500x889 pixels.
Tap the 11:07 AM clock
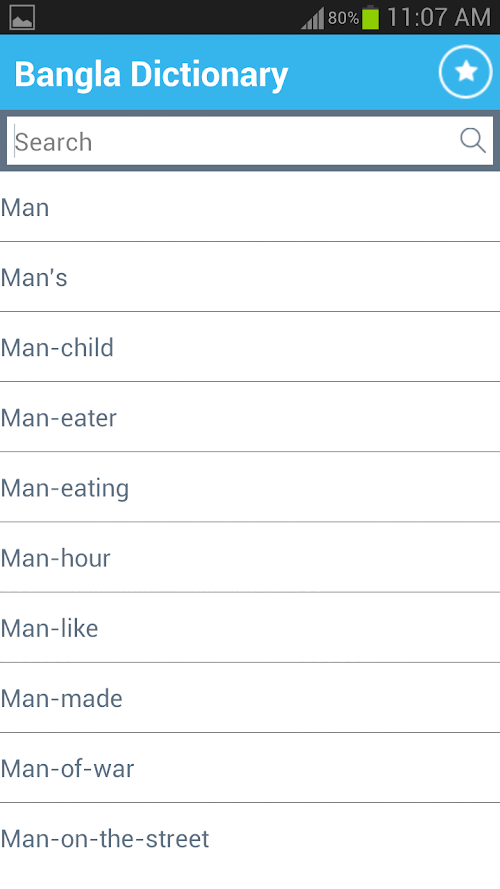(439, 18)
